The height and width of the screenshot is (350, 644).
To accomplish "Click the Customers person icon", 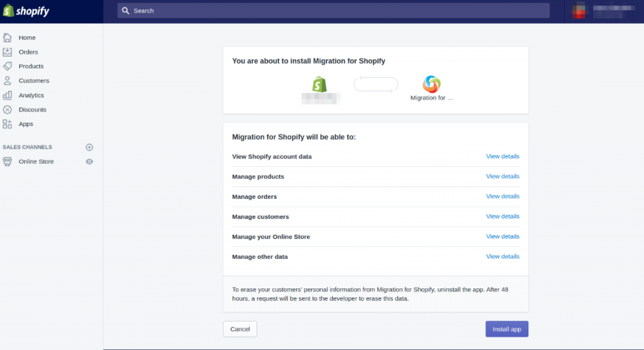I will [8, 81].
